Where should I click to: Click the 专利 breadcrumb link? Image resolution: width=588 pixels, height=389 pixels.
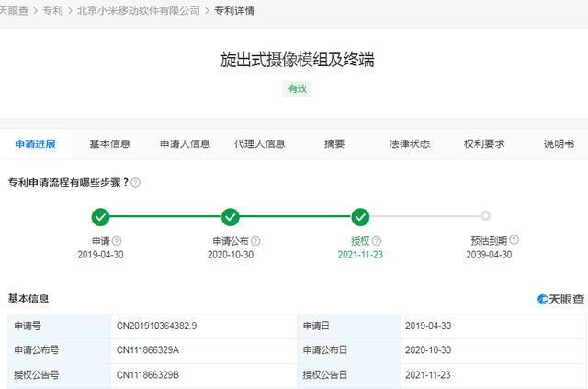click(53, 10)
